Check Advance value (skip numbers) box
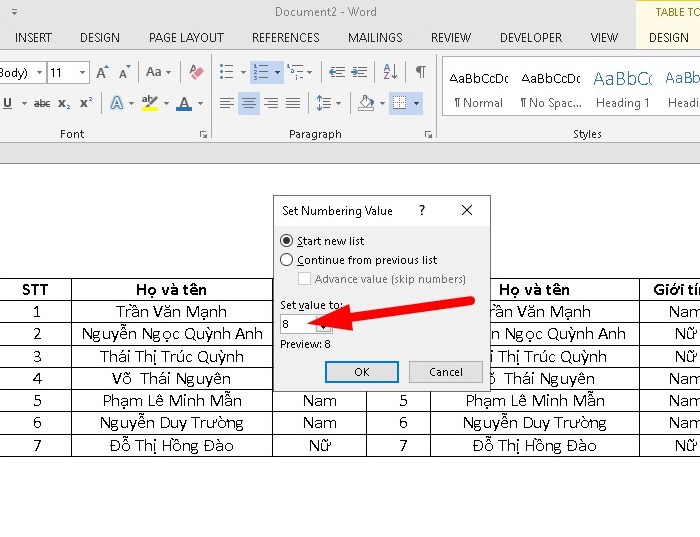Screen dimensions: 700x537 (304, 279)
